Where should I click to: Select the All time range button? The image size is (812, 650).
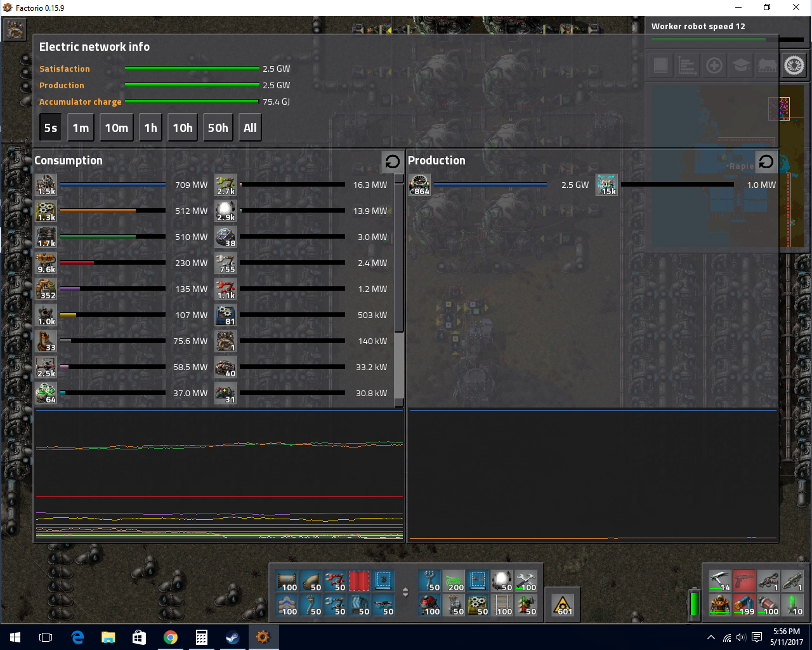250,128
